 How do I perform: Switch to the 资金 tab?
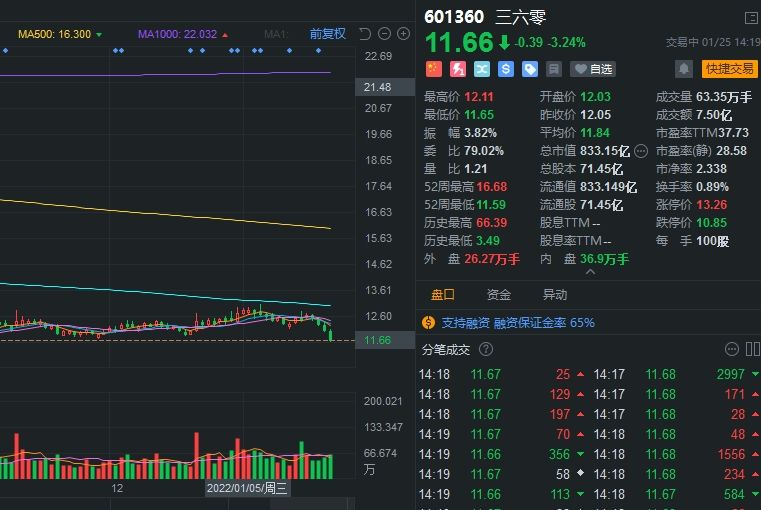click(x=498, y=295)
